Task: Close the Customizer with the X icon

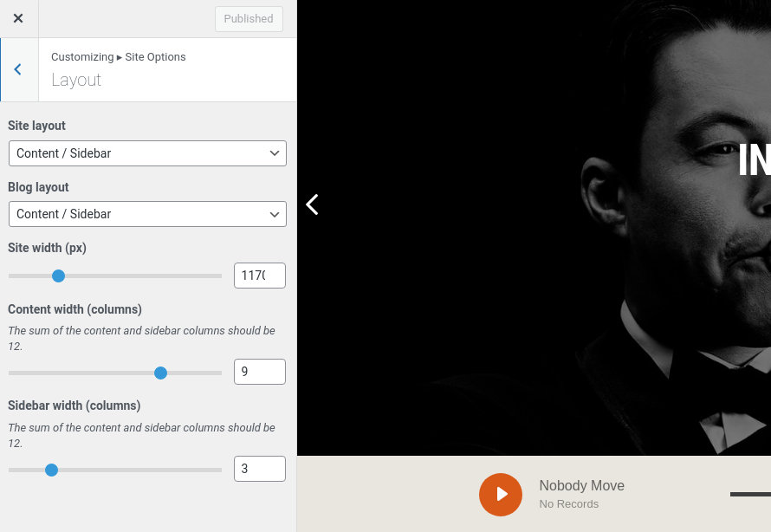Action: pyautogui.click(x=18, y=18)
